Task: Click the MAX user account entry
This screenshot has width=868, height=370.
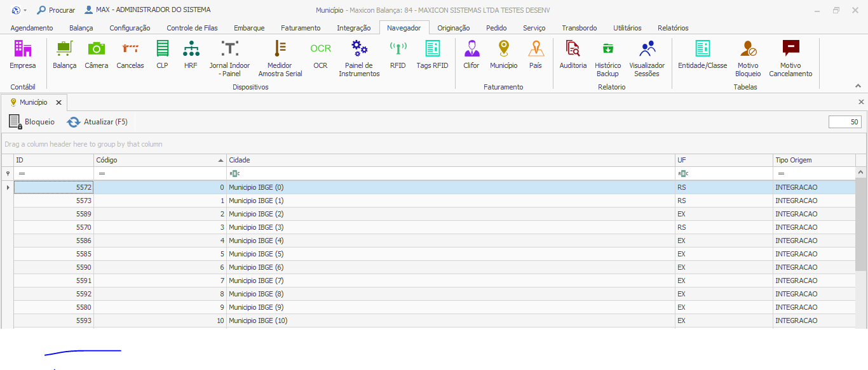Action: click(147, 10)
